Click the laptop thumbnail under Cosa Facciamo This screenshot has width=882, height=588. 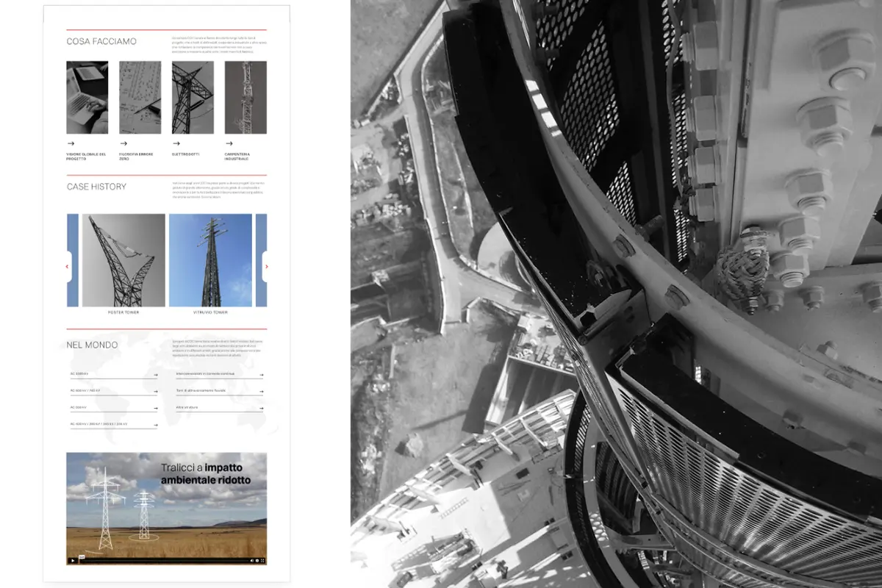pyautogui.click(x=87, y=97)
